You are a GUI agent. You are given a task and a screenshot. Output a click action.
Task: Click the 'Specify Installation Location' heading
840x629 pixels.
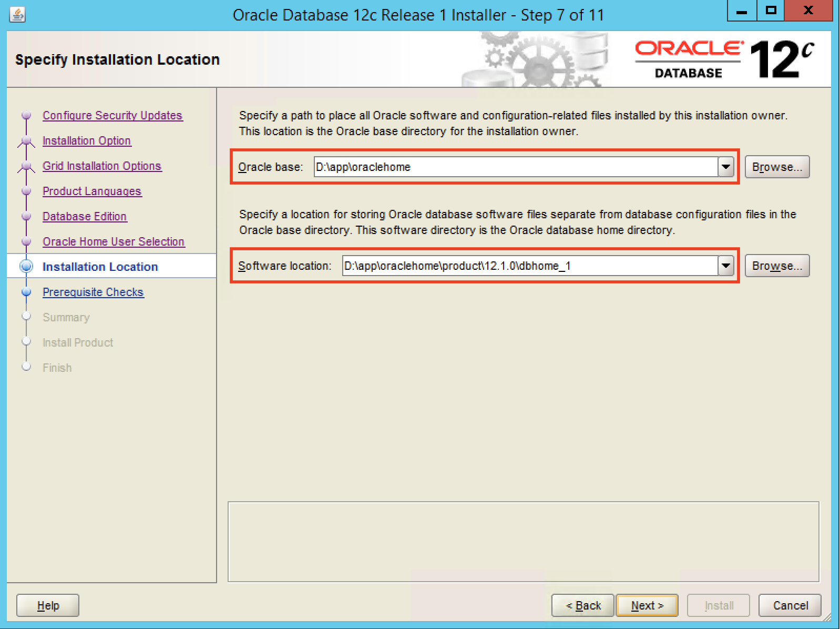tap(117, 59)
